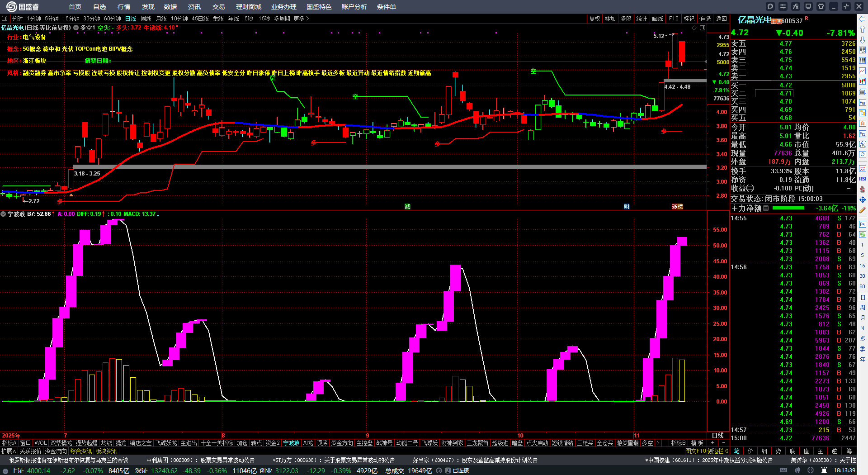Click the 返回 button
This screenshot has height=475, width=868.
tap(722, 19)
